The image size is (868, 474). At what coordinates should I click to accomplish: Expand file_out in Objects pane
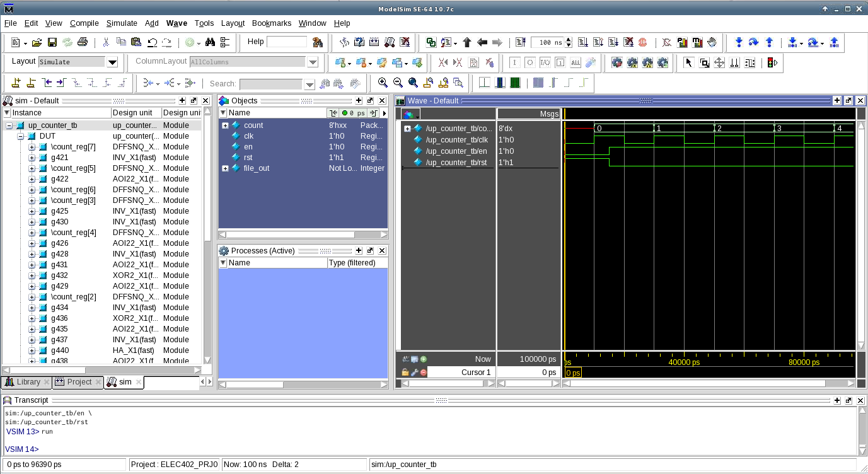coord(225,168)
